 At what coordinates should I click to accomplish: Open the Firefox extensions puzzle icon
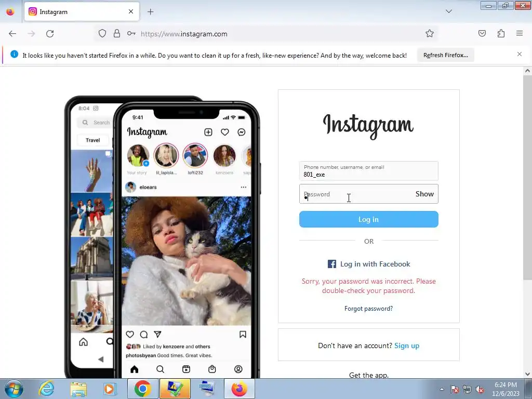click(501, 33)
